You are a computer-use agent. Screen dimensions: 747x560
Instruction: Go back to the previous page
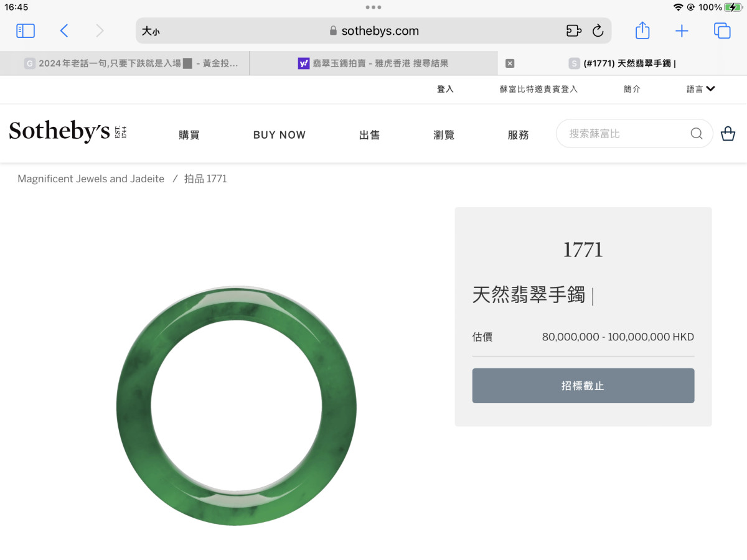(63, 30)
